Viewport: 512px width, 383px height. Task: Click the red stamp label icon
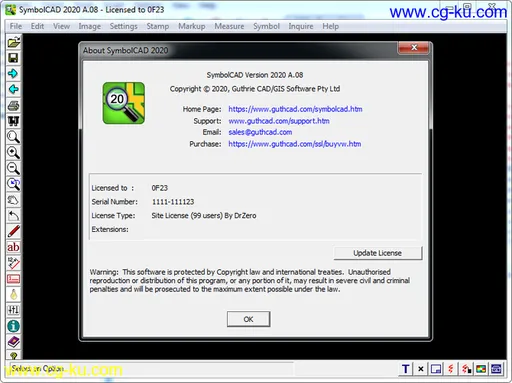click(13, 279)
